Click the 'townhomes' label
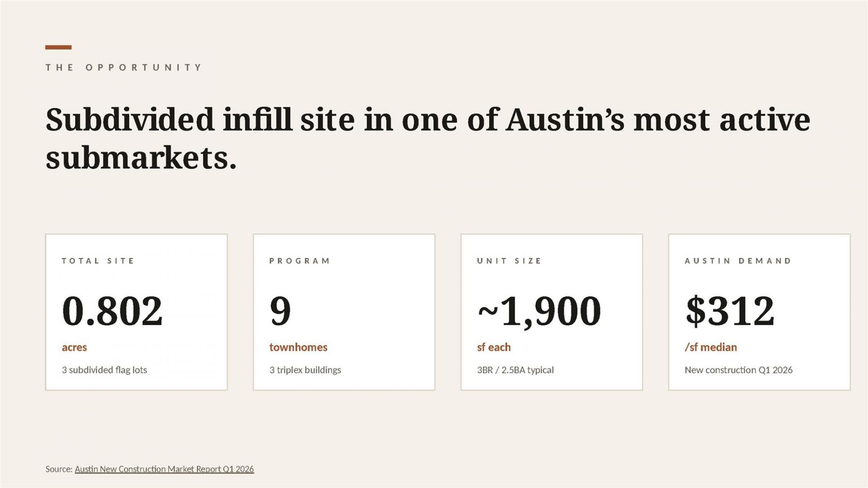Image resolution: width=868 pixels, height=488 pixels. pyautogui.click(x=298, y=347)
